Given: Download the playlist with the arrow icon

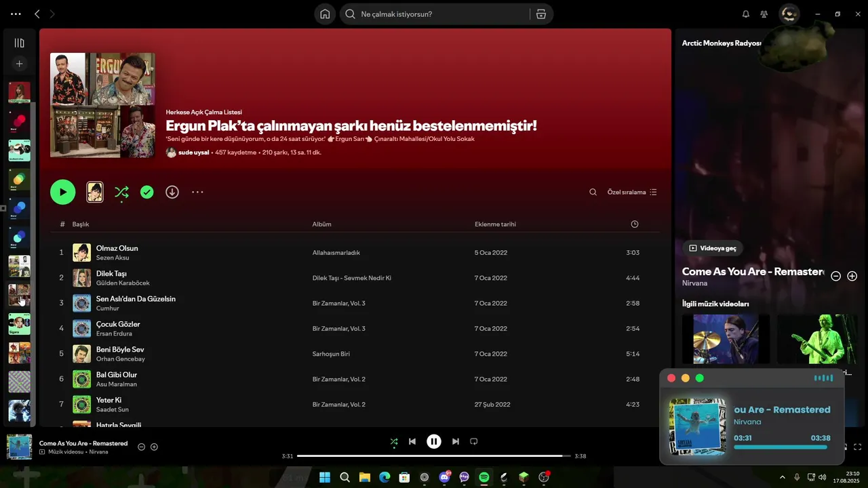Looking at the screenshot, I should (172, 192).
